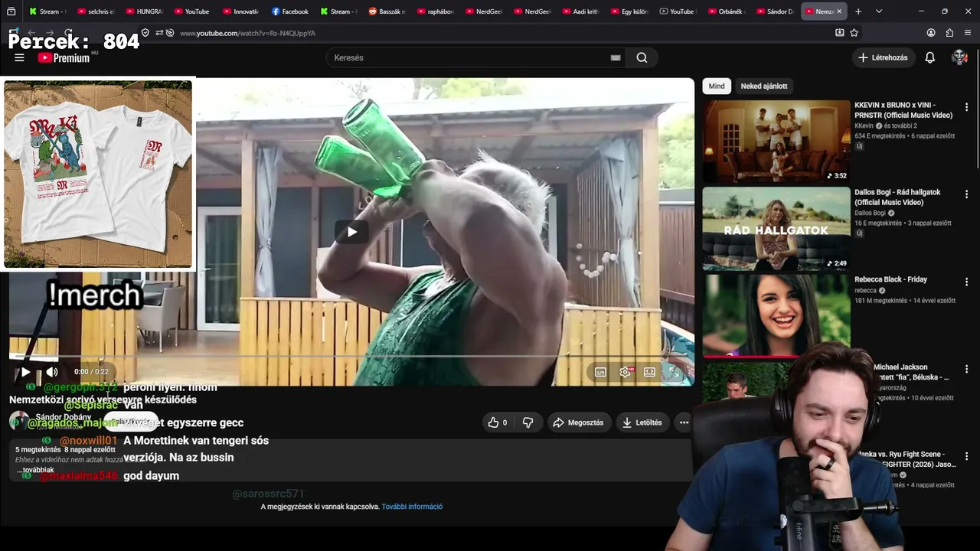Mute the video volume
Screen dimensions: 980x551
pyautogui.click(x=52, y=372)
